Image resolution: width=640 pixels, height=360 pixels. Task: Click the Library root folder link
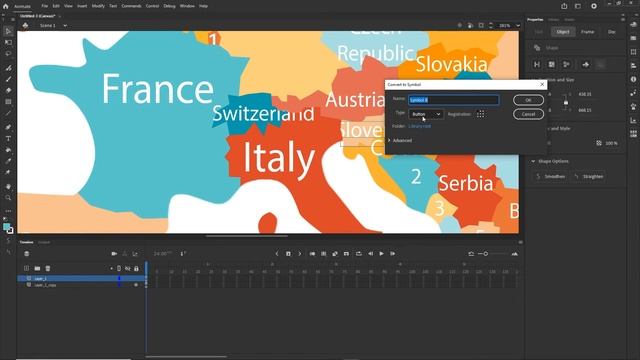click(x=420, y=126)
